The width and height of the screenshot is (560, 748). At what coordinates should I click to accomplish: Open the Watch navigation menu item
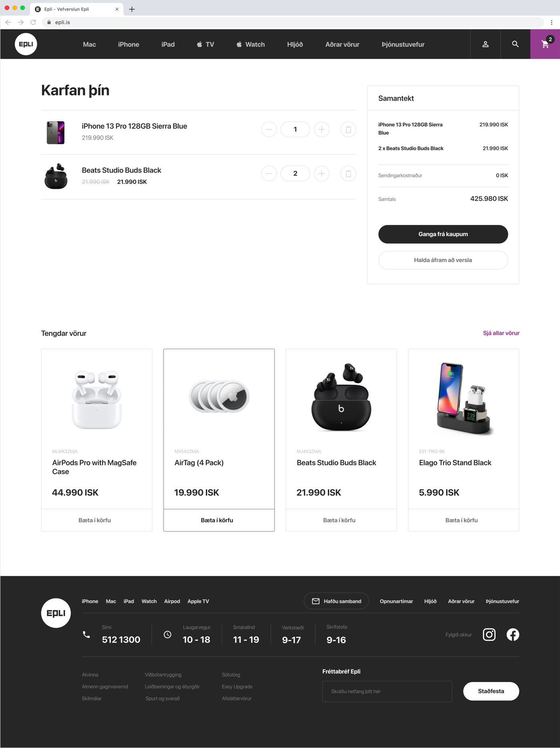250,44
